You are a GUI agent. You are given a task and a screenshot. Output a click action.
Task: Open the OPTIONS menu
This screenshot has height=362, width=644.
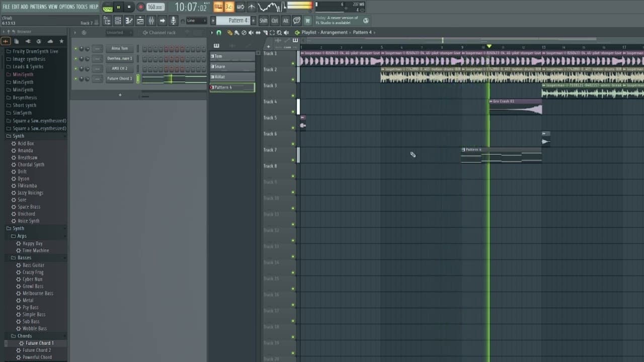(x=67, y=7)
